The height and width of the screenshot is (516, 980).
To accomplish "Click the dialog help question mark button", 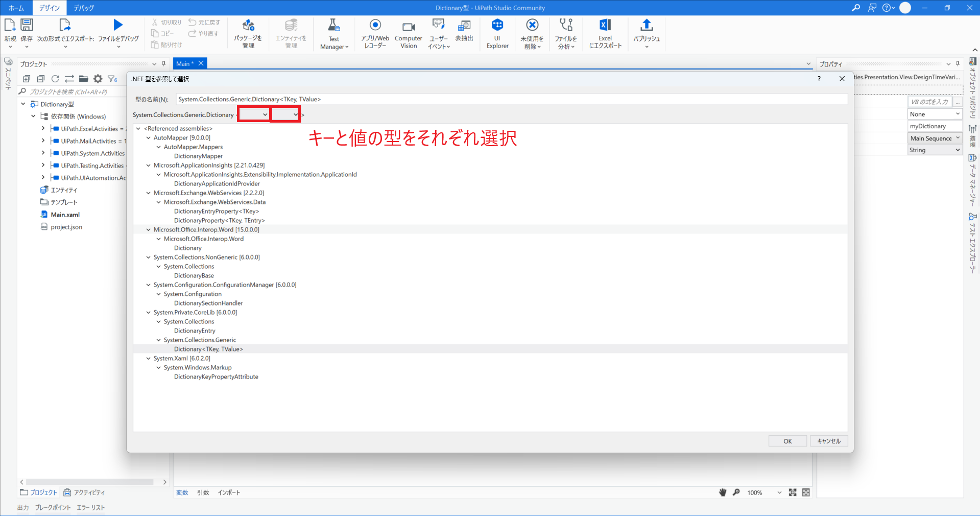I will [819, 79].
